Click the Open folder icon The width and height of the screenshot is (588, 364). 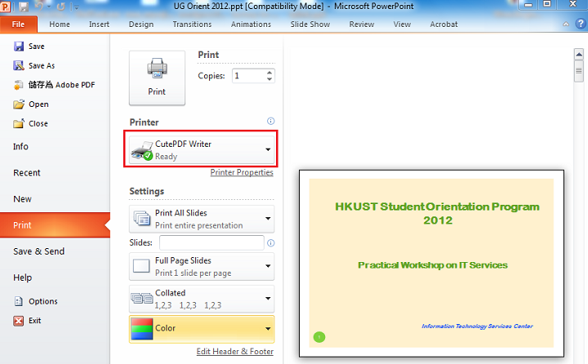click(x=19, y=104)
